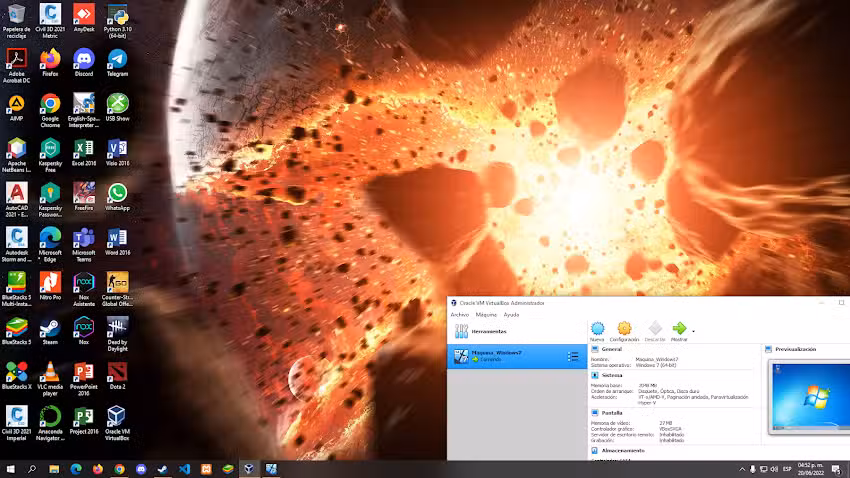Open WhatsApp desktop shortcut
This screenshot has height=478, width=850.
[x=117, y=193]
